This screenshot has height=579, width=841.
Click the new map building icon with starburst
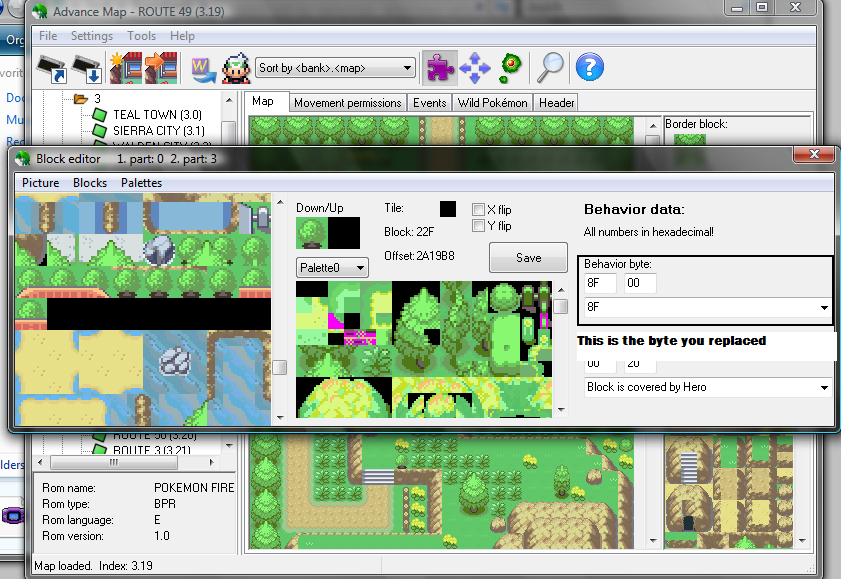click(126, 68)
